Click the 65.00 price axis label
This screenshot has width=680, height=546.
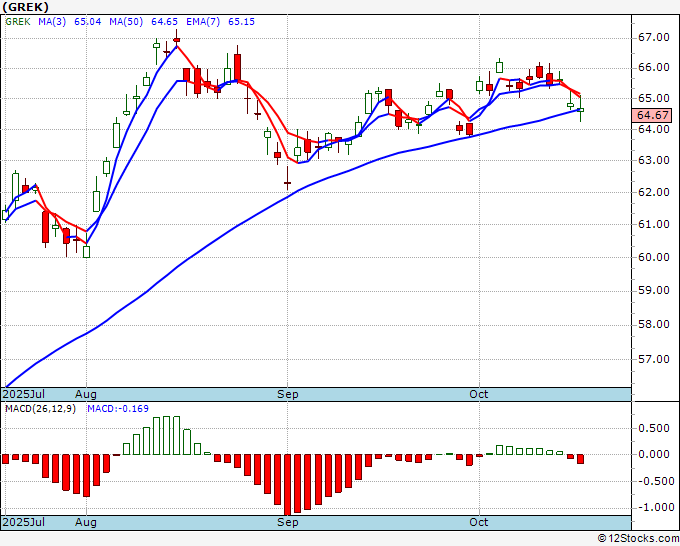[654, 98]
